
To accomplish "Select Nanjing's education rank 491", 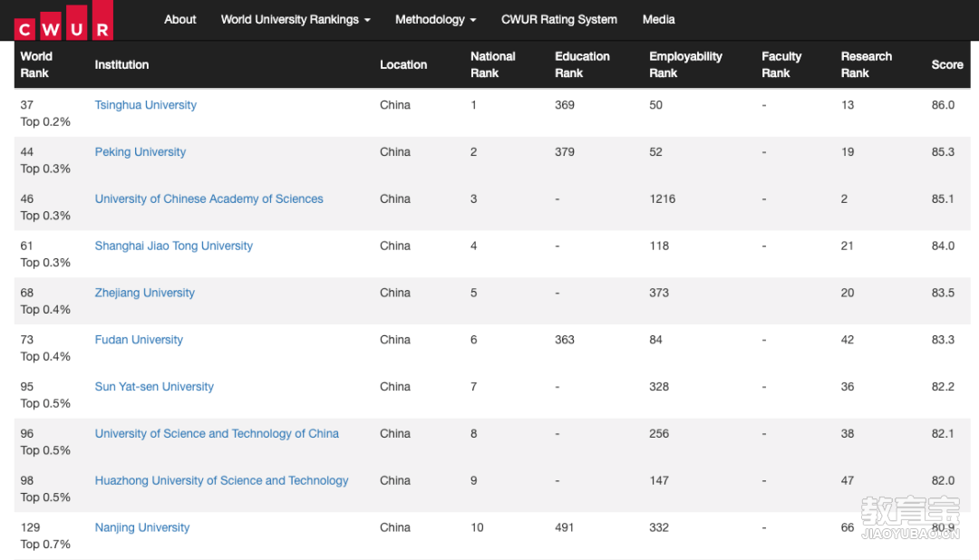I will click(565, 527).
